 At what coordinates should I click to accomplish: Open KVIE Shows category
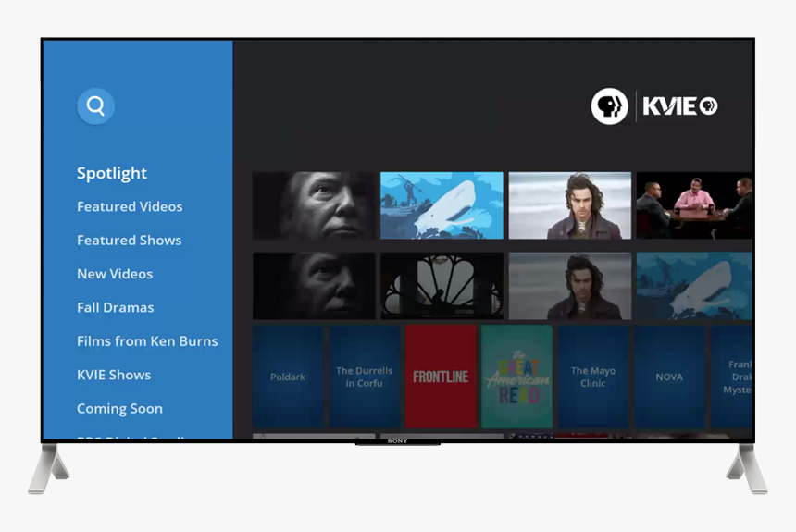[x=114, y=375]
